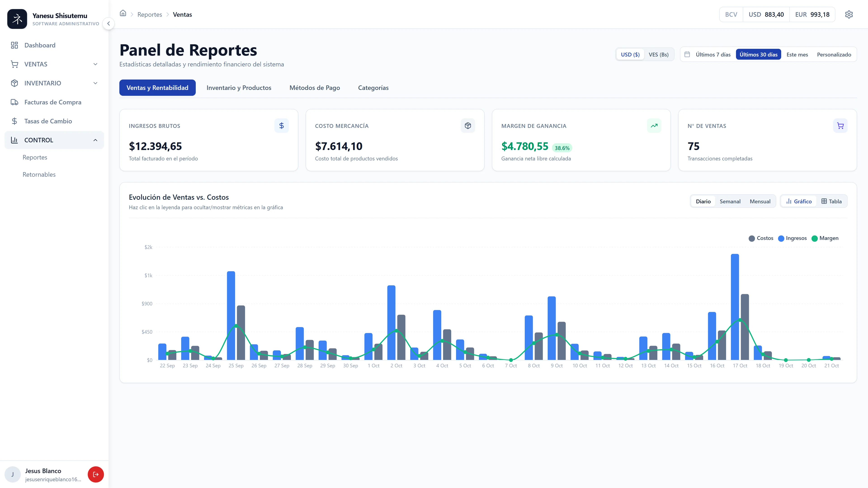Select Semanal chart granularity

coord(730,201)
